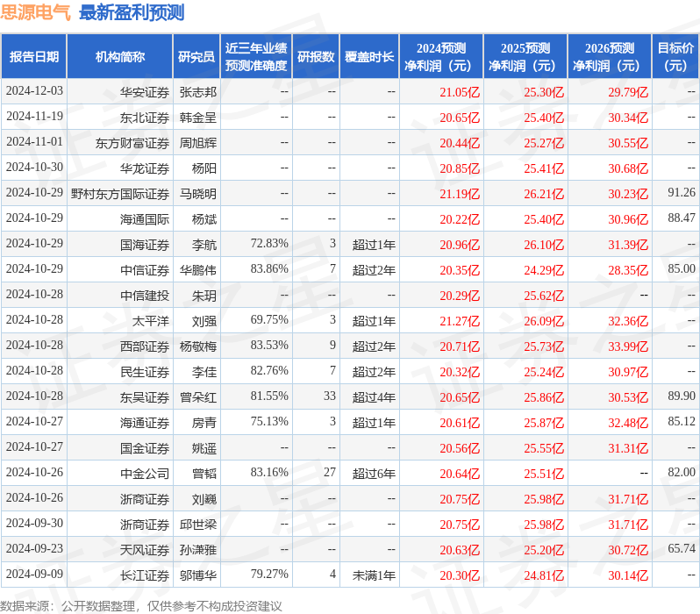Image resolution: width=700 pixels, height=614 pixels.
Task: Select analyst 张志邦 cell
Action: coord(197,92)
